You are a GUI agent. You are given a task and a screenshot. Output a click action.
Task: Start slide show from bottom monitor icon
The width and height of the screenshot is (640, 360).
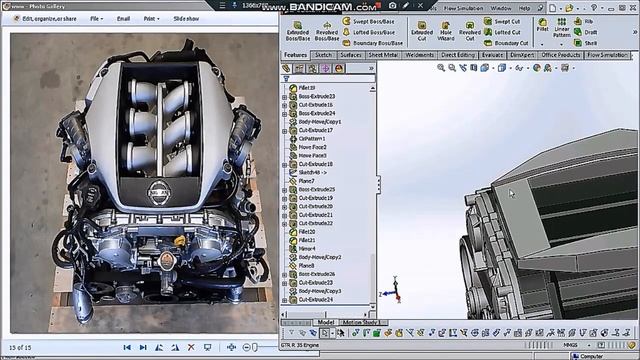pyautogui.click(x=207, y=347)
